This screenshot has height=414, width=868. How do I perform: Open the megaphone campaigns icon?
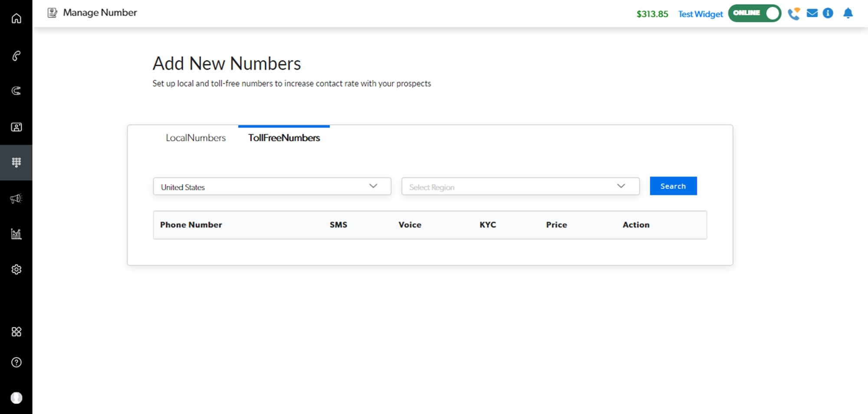click(x=16, y=199)
